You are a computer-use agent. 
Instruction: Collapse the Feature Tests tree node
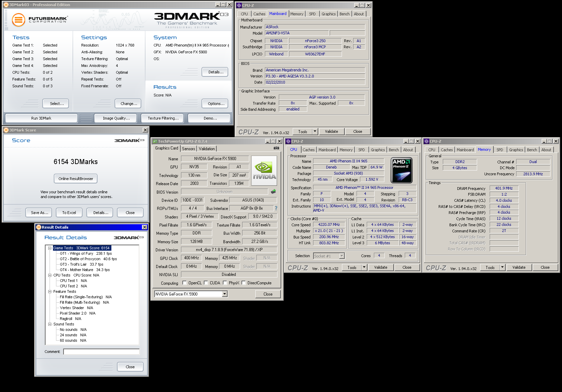pos(50,291)
